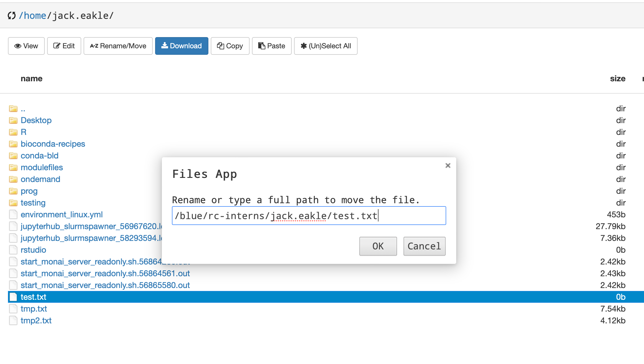The height and width of the screenshot is (364, 644).
Task: Click the bioconda-recipes folder icon
Action: pyautogui.click(x=13, y=144)
